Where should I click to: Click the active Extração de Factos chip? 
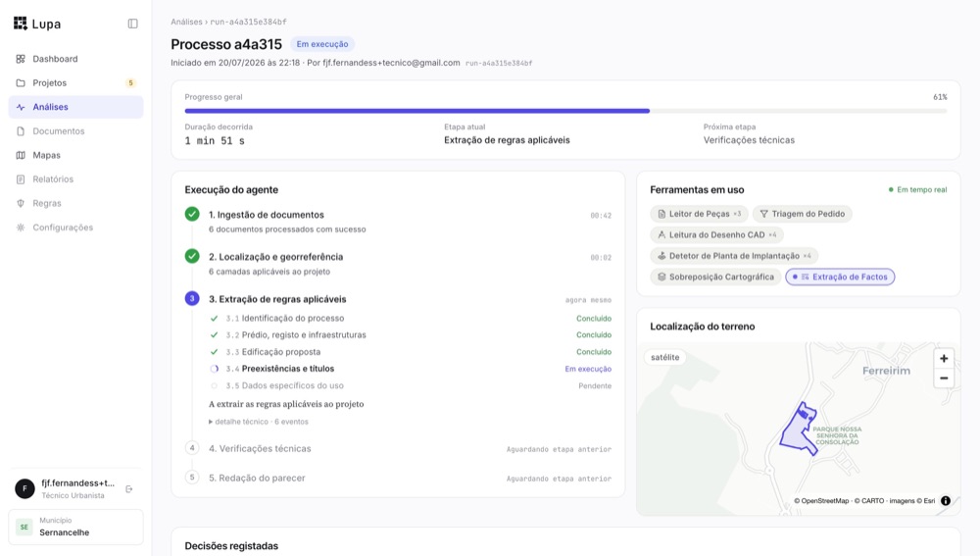(x=840, y=278)
